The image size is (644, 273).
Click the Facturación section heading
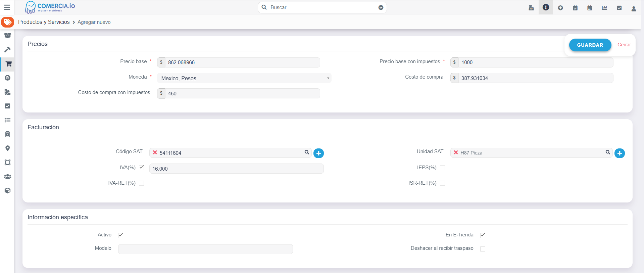[43, 127]
